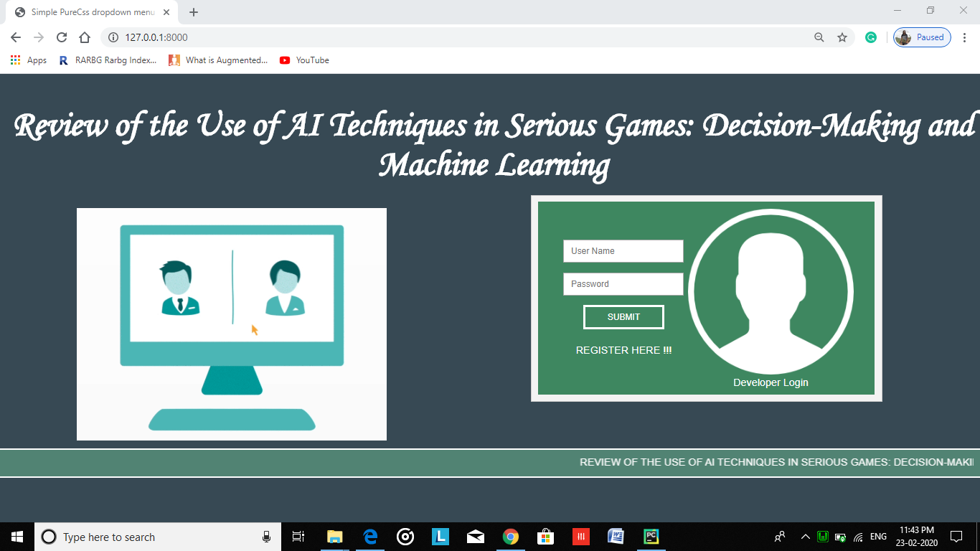Viewport: 980px width, 551px height.
Task: Click the page heading 'Review of the Use of AI Techniques'
Action: click(495, 146)
